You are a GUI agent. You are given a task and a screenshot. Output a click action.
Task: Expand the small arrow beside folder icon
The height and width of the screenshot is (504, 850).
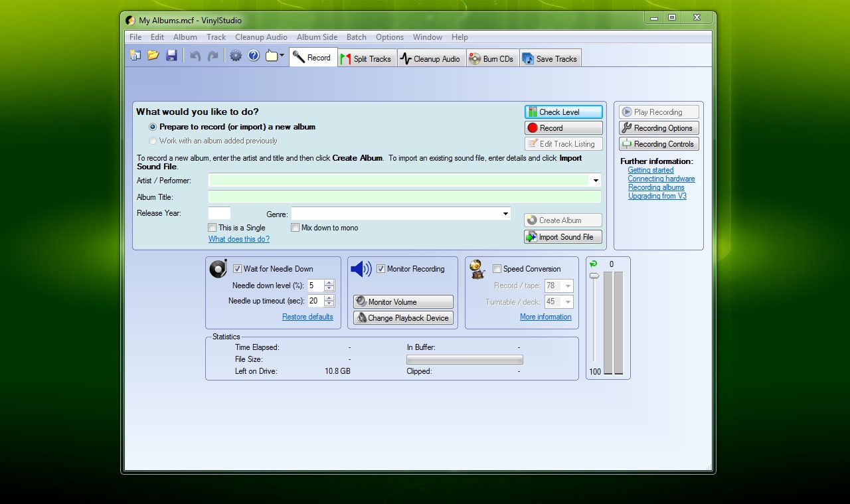pyautogui.click(x=282, y=56)
